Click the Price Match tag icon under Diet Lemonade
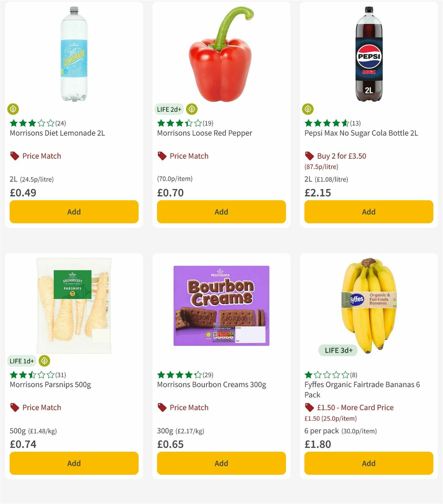 click(x=14, y=156)
